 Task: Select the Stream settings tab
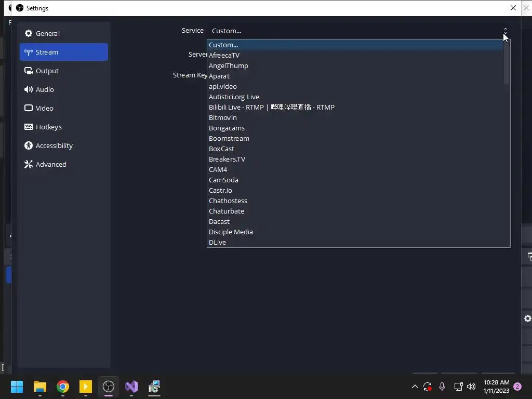64,52
